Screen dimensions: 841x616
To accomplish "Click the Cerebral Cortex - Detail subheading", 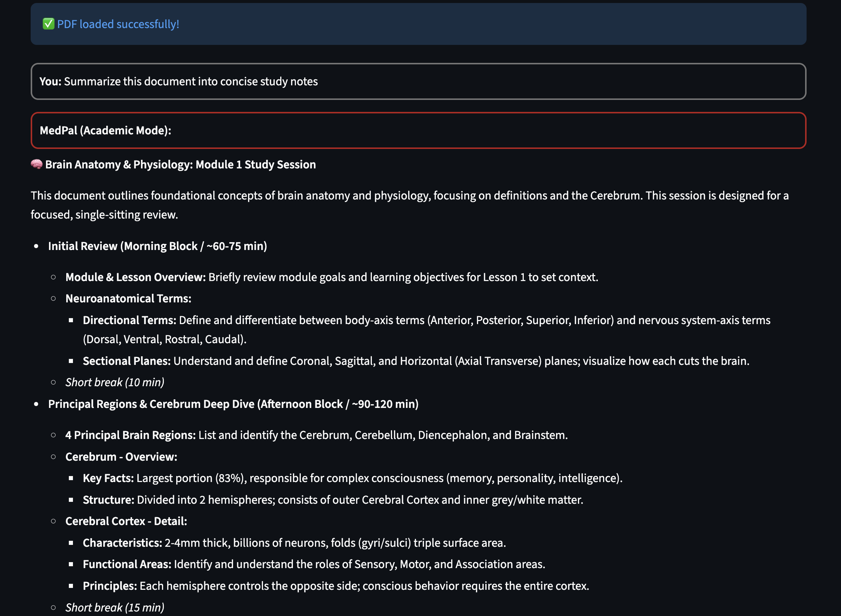I will tap(126, 521).
